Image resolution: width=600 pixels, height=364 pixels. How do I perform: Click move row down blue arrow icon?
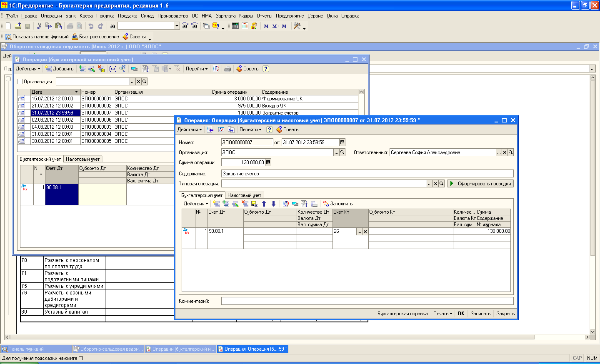(273, 204)
